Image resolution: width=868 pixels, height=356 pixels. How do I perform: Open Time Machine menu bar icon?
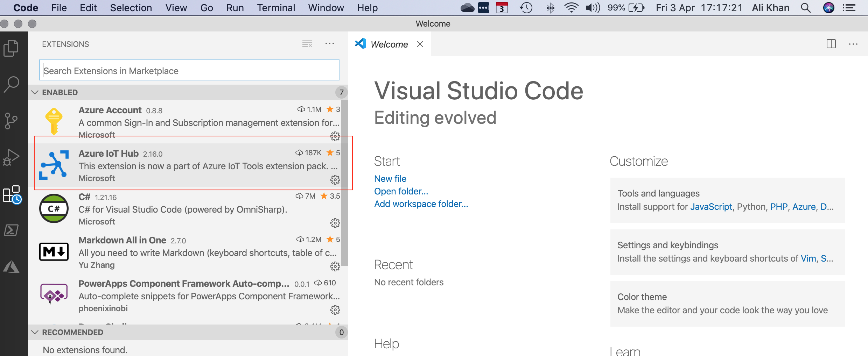(526, 8)
